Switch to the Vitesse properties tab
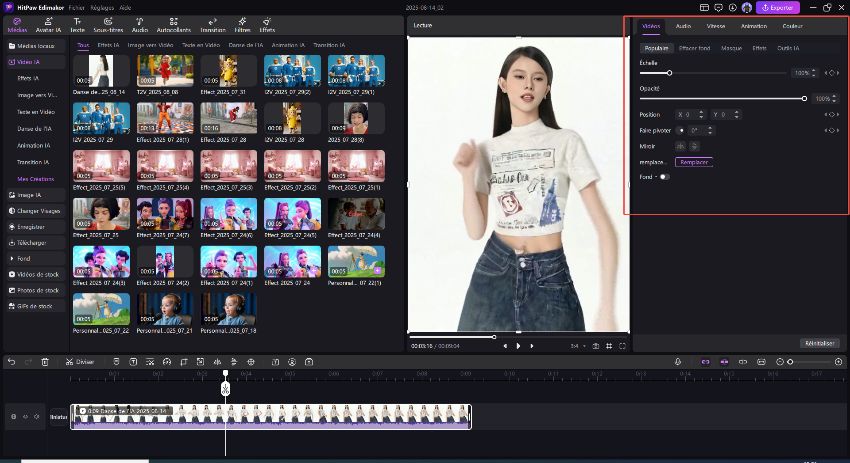This screenshot has height=463, width=850. (716, 26)
